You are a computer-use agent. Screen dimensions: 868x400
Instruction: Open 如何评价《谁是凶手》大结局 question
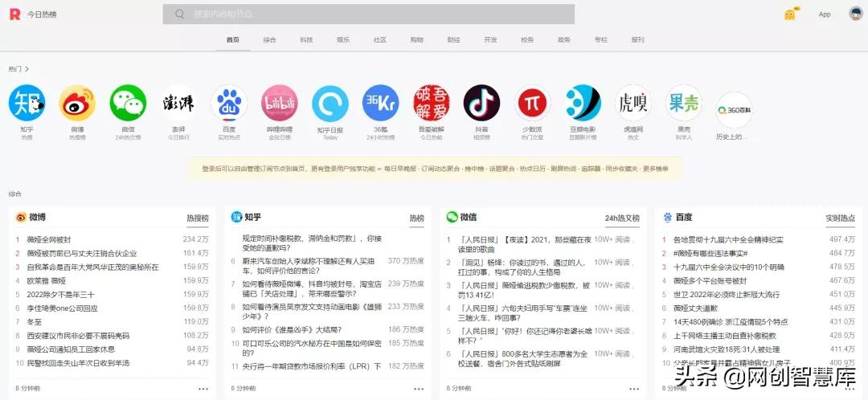click(x=292, y=330)
